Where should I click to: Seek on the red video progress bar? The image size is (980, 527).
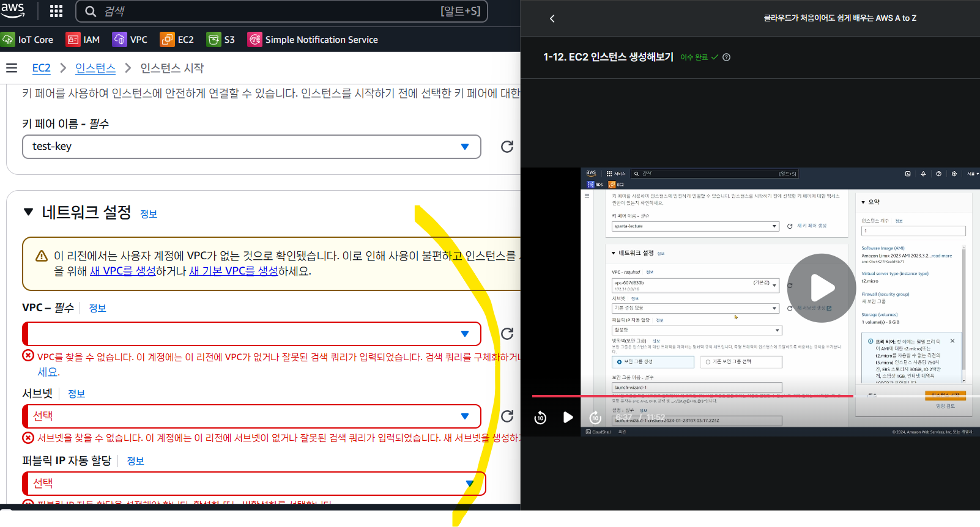pos(692,396)
